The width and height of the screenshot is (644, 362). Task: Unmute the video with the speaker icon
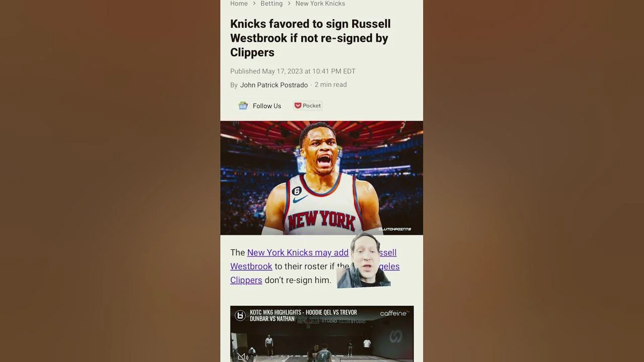click(243, 357)
